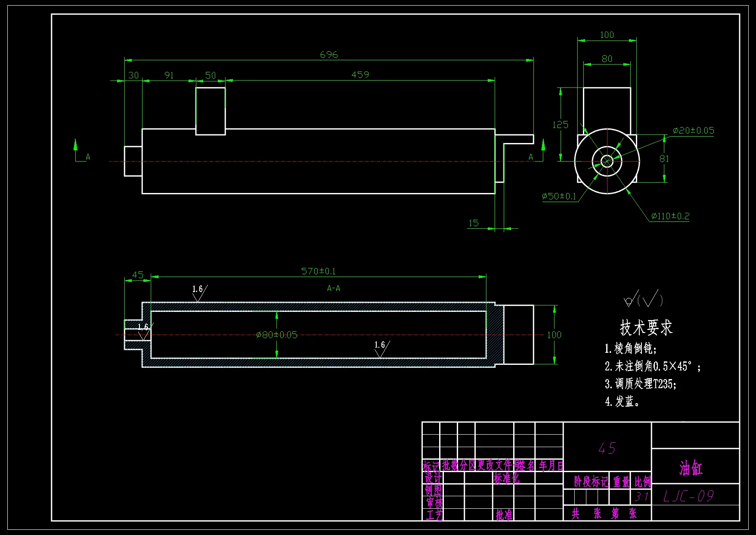This screenshot has height=535, width=756.
Task: Select the 696 overall length dimension
Action: 329,55
